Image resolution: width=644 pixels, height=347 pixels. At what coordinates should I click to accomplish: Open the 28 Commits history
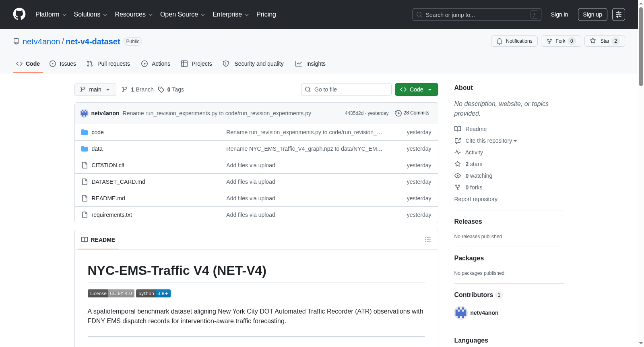(412, 113)
